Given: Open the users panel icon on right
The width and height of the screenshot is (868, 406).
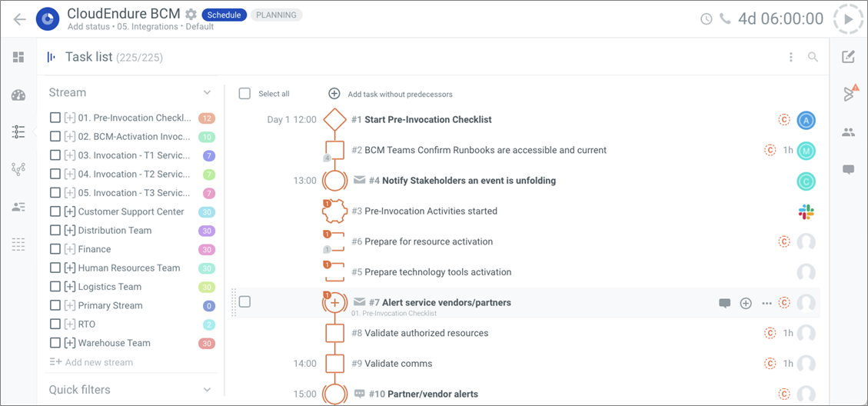Looking at the screenshot, I should [848, 131].
